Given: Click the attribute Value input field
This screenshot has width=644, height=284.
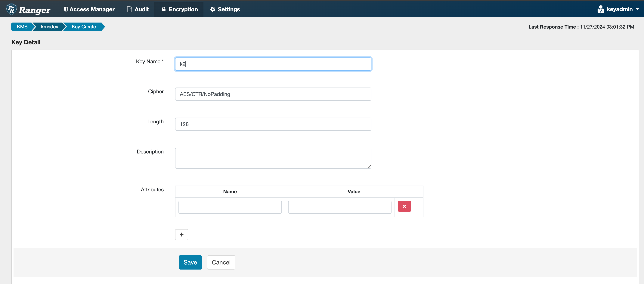Looking at the screenshot, I should (x=339, y=207).
